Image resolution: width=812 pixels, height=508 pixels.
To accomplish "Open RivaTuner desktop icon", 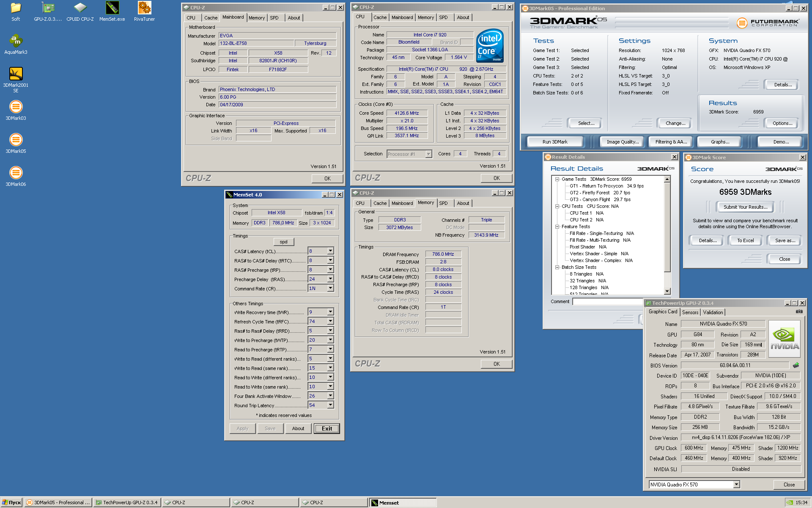I will click(144, 11).
